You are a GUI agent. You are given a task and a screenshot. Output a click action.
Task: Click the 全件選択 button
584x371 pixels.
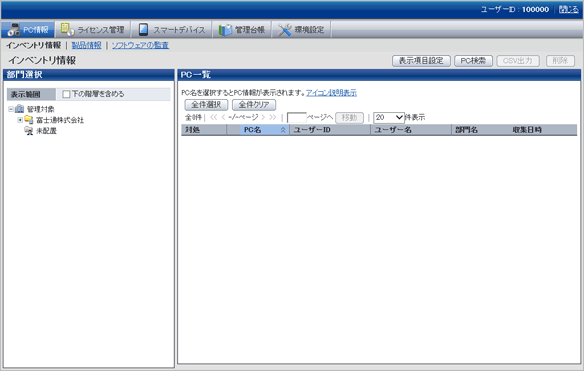click(206, 105)
